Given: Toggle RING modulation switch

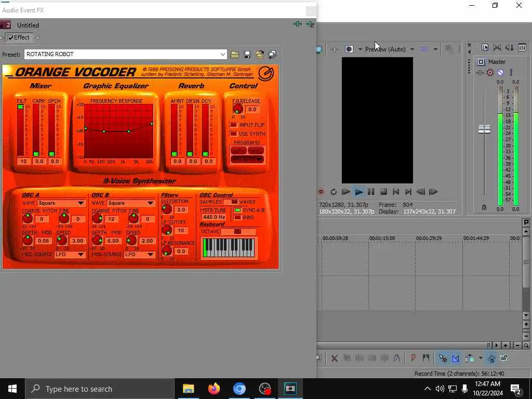Looking at the screenshot, I should pyautogui.click(x=237, y=218).
